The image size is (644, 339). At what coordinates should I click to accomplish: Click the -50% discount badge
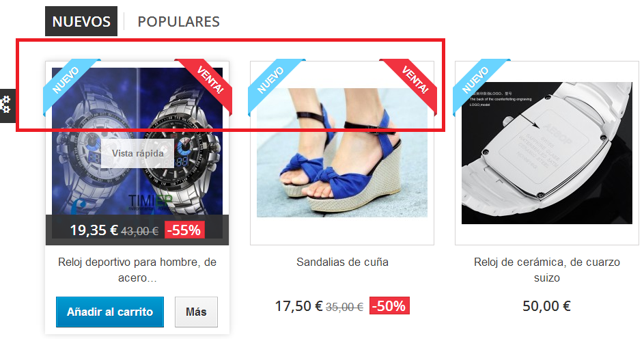click(389, 306)
